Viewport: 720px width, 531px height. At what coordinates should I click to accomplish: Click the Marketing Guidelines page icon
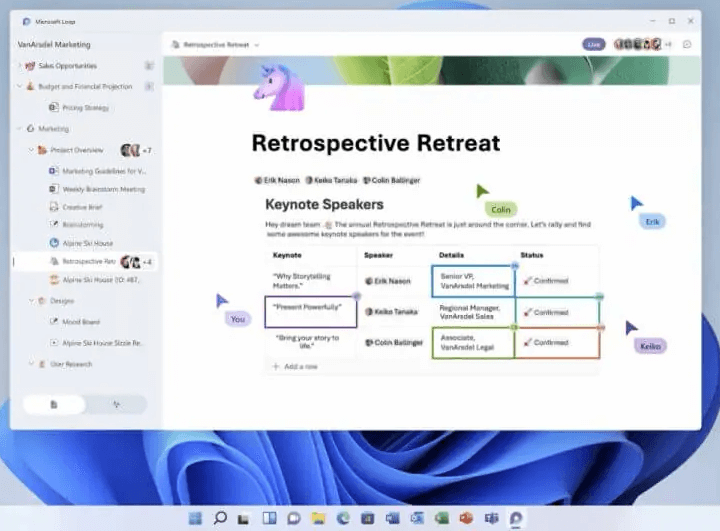coord(54,171)
